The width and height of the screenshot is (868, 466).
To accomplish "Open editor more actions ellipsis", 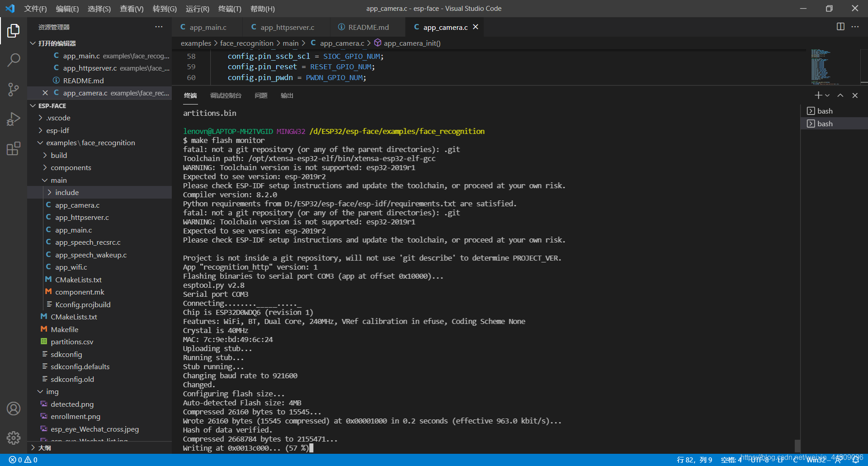I will (855, 27).
